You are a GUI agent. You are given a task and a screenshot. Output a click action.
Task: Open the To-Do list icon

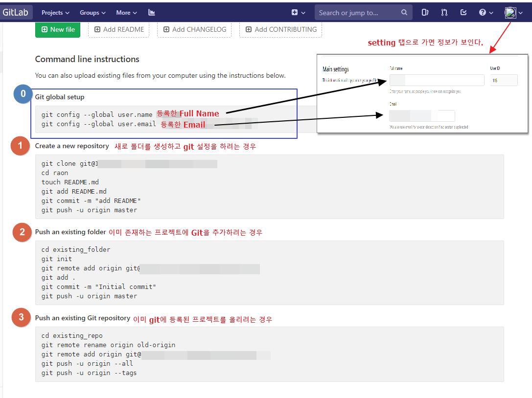tap(463, 13)
